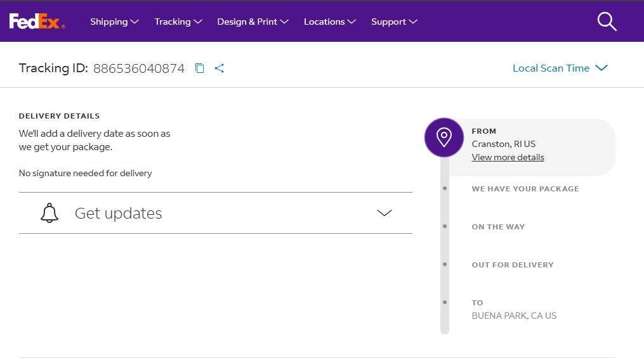
Task: Expand the Get updates section chevron
Action: tap(384, 214)
